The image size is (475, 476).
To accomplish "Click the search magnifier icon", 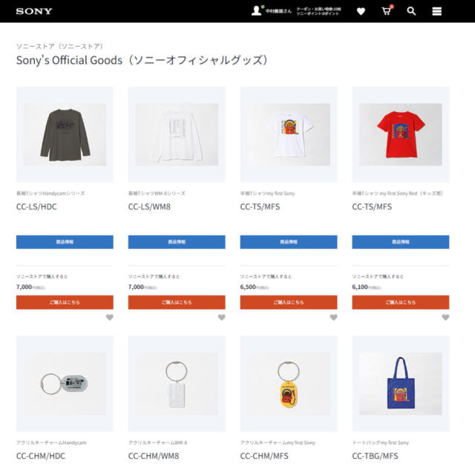I will (x=411, y=11).
